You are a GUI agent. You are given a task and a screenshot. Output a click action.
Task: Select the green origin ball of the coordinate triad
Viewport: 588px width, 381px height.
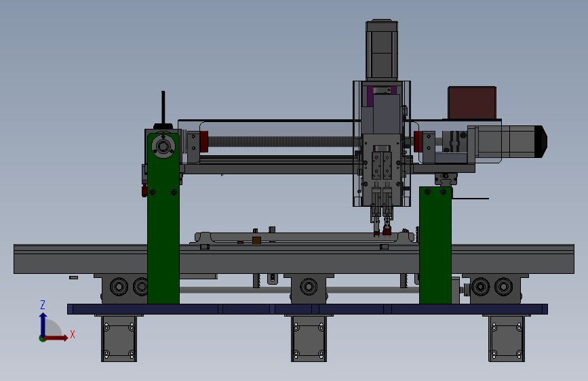click(42, 338)
